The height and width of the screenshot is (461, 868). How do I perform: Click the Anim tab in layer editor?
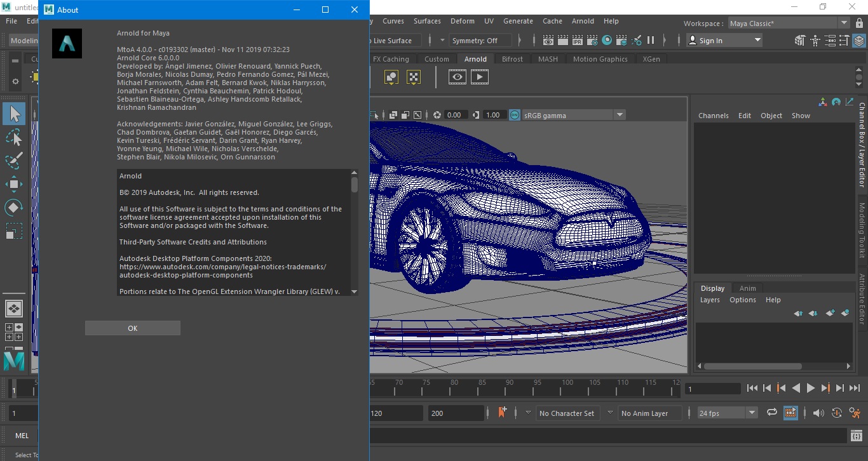[x=748, y=288]
